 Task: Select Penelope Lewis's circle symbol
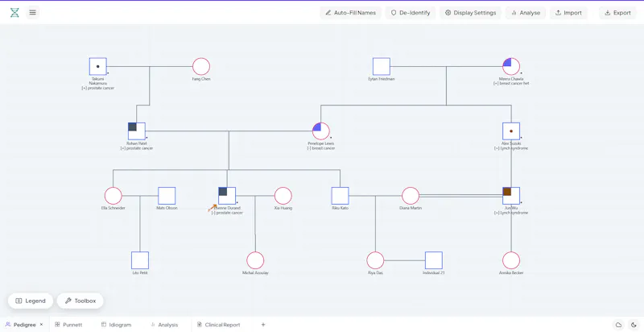tap(320, 131)
